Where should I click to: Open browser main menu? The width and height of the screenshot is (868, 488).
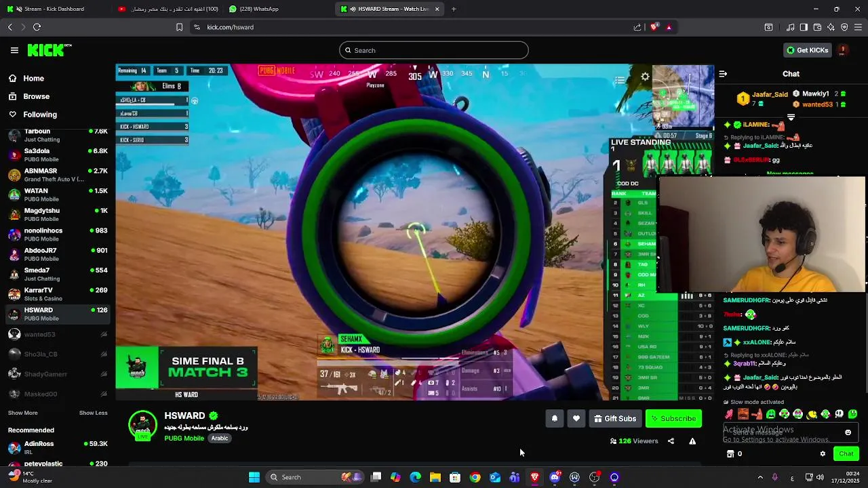(858, 27)
